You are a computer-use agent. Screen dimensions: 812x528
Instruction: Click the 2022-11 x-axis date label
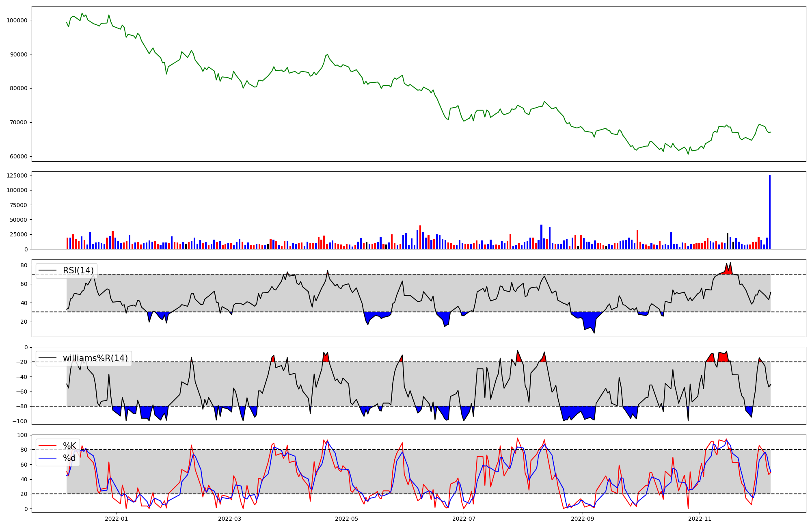(700, 519)
